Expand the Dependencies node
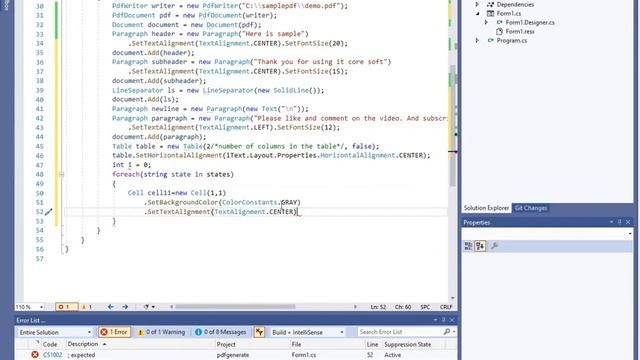Image resolution: width=640 pixels, height=360 pixels. click(477, 4)
